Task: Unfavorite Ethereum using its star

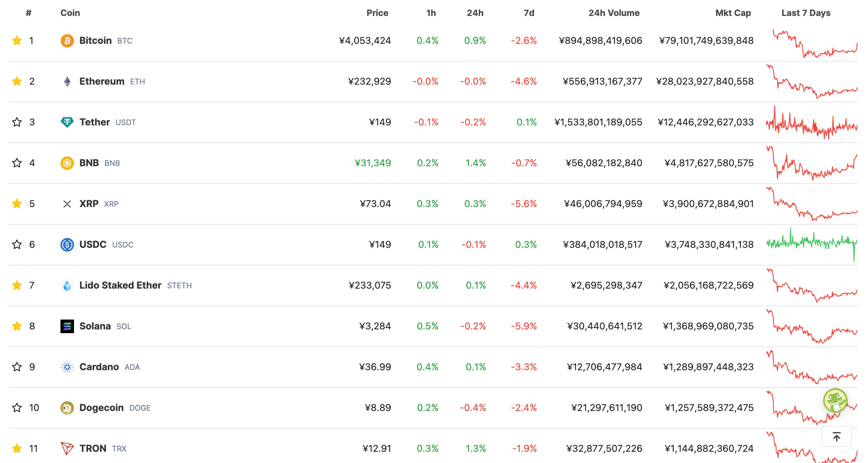Action: coord(17,82)
